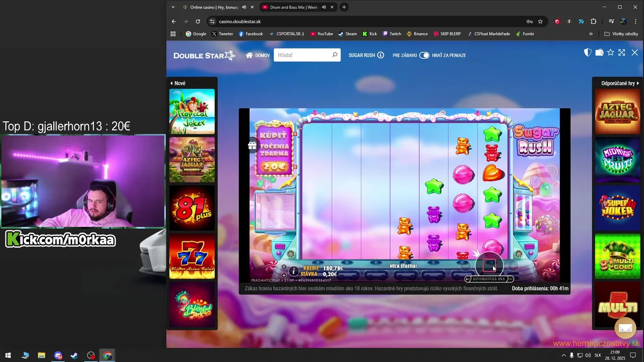
Task: Decrease bet with minus button
Action: 465,265
